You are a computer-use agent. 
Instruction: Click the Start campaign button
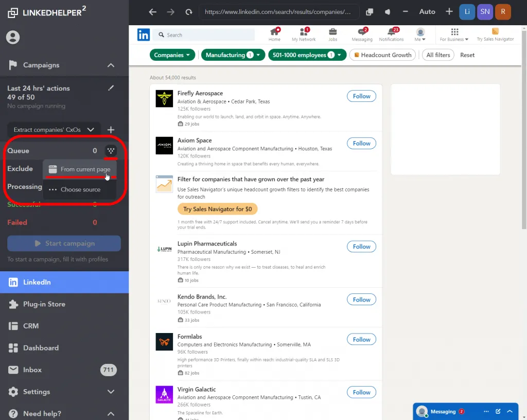64,243
